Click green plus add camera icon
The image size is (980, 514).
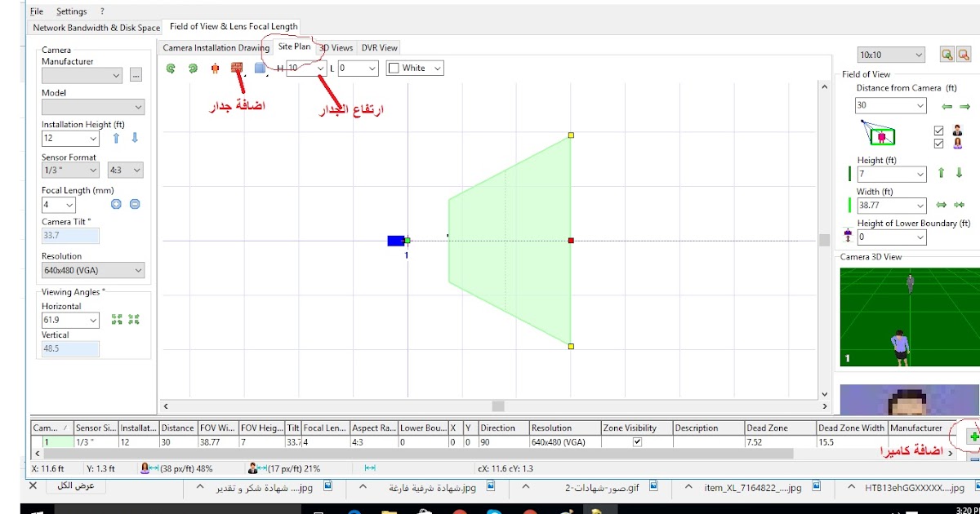(x=973, y=437)
